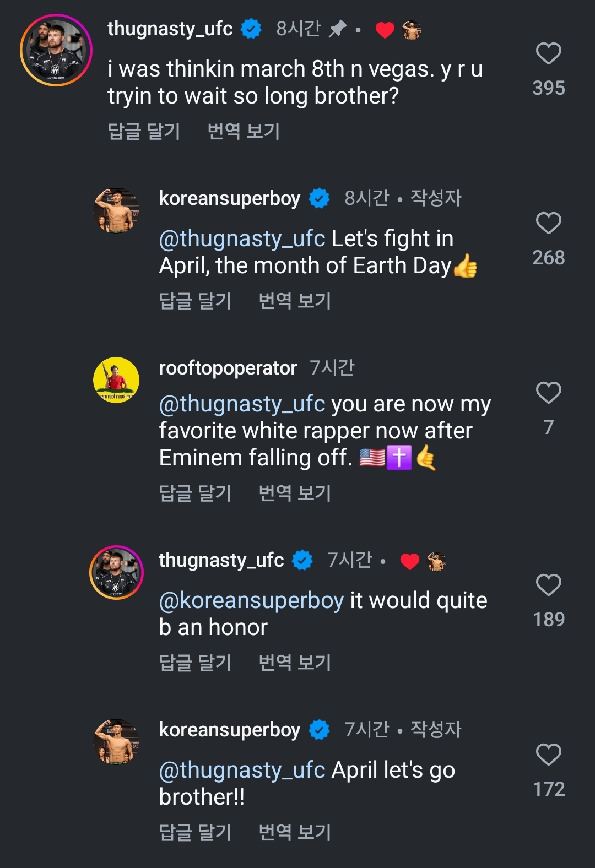Click 번역 보기 under the pinned comment
The image size is (595, 868).
pos(244,132)
